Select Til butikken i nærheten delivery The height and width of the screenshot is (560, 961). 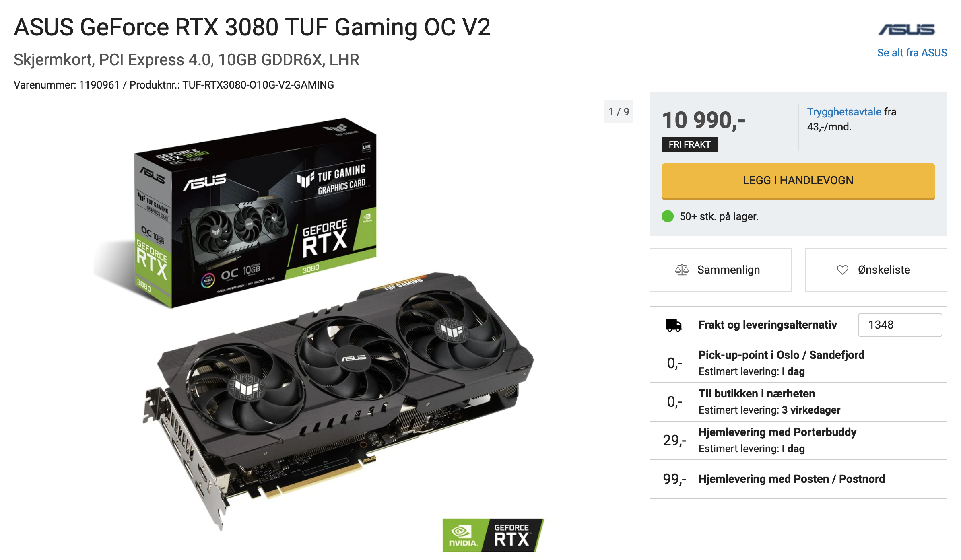[798, 402]
